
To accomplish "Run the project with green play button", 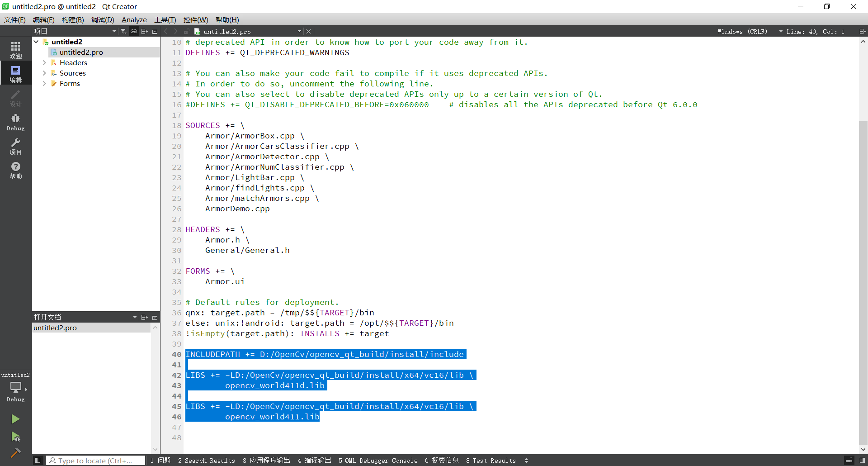I will pyautogui.click(x=15, y=419).
